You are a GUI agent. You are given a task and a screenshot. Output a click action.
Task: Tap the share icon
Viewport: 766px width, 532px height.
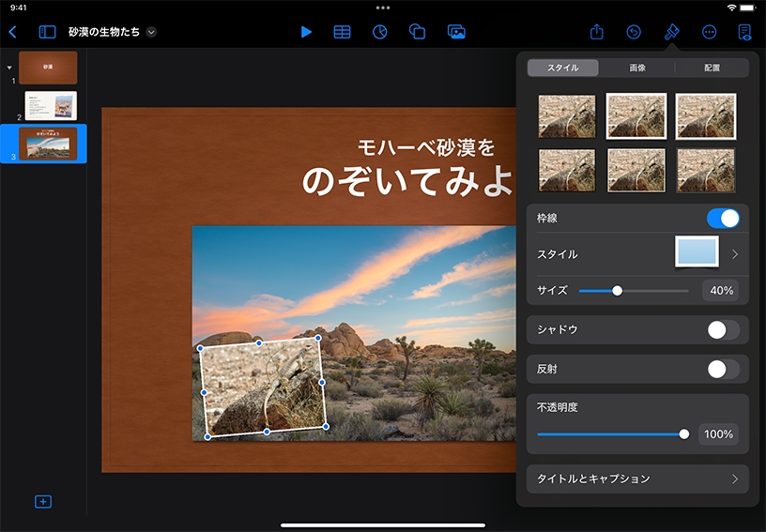click(597, 32)
